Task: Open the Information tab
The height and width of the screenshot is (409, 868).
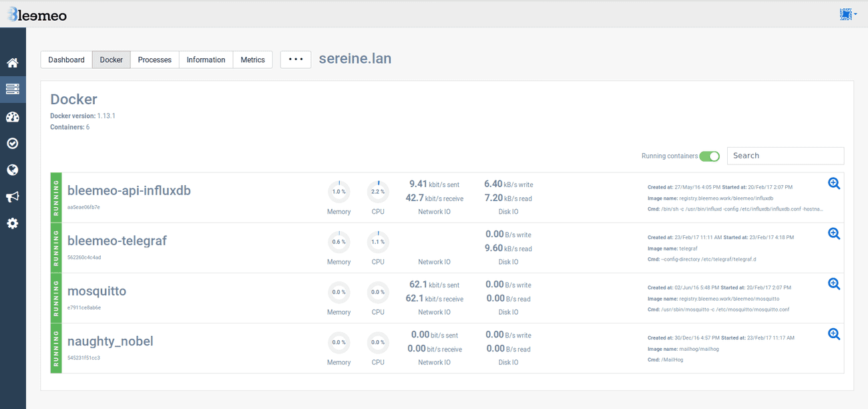Action: [206, 59]
